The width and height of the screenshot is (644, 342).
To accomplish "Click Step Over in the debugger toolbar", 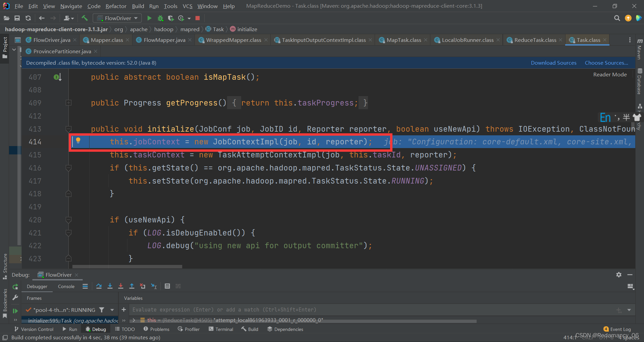I will (x=99, y=286).
